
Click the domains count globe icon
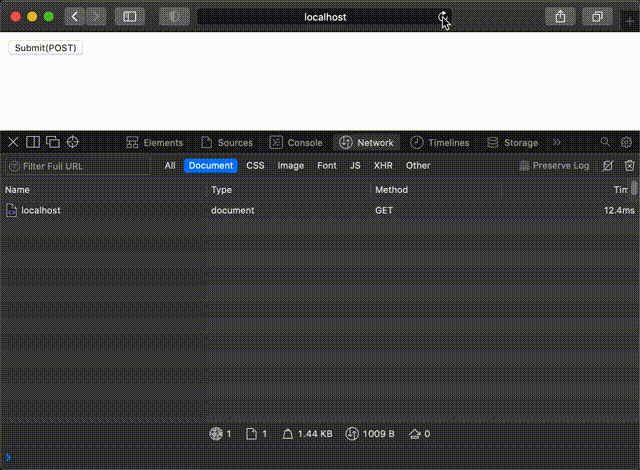[216, 434]
